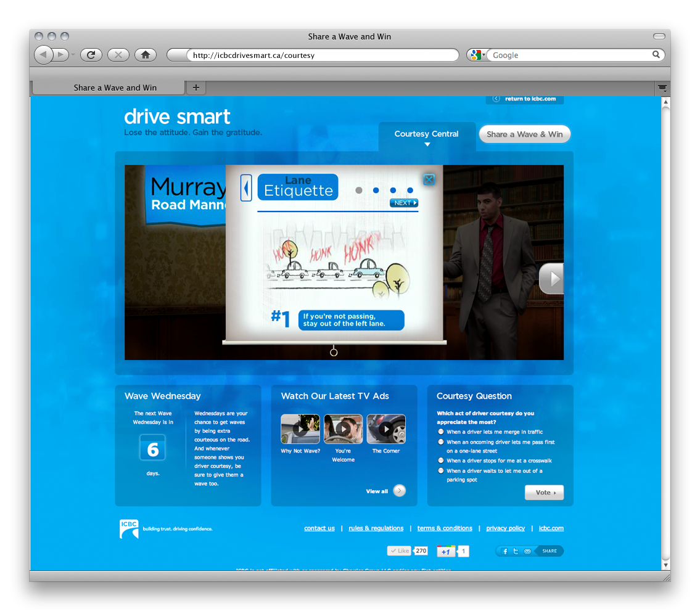Click the drive smart logo
700x611 pixels.
tap(177, 117)
